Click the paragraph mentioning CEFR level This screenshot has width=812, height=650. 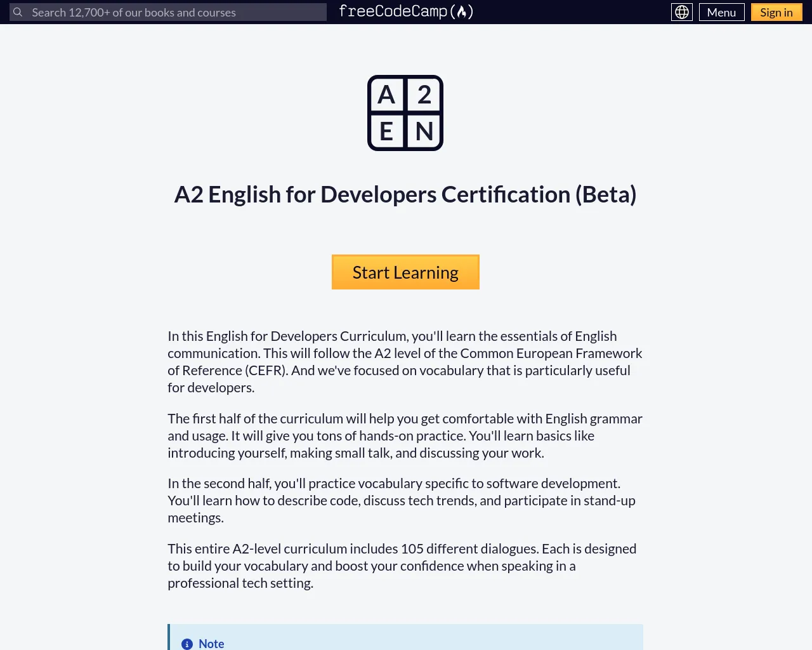[x=405, y=362]
